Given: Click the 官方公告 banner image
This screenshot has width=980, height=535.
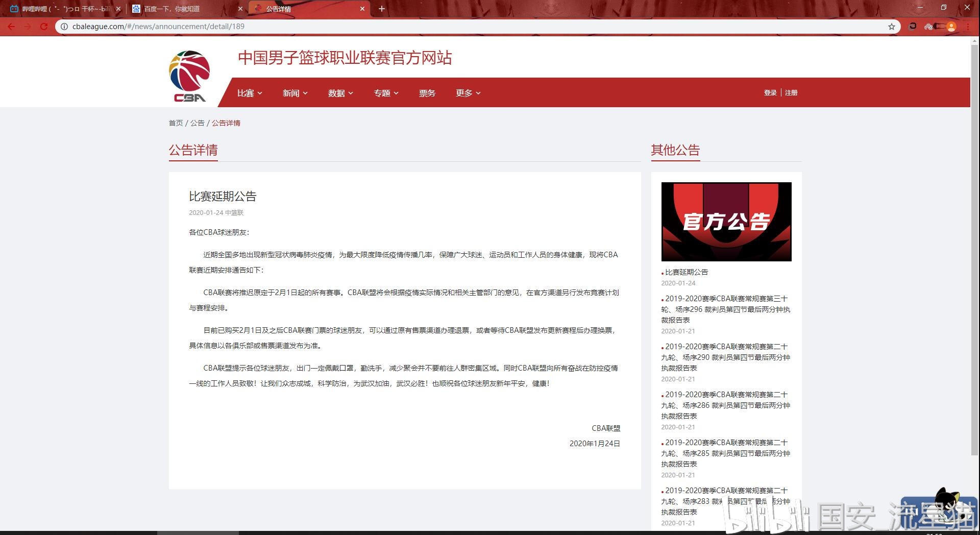Looking at the screenshot, I should 726,222.
